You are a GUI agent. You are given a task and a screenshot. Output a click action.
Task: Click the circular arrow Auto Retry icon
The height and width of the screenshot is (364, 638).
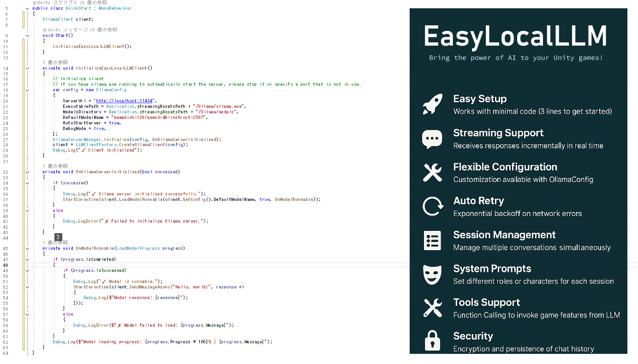[432, 206]
